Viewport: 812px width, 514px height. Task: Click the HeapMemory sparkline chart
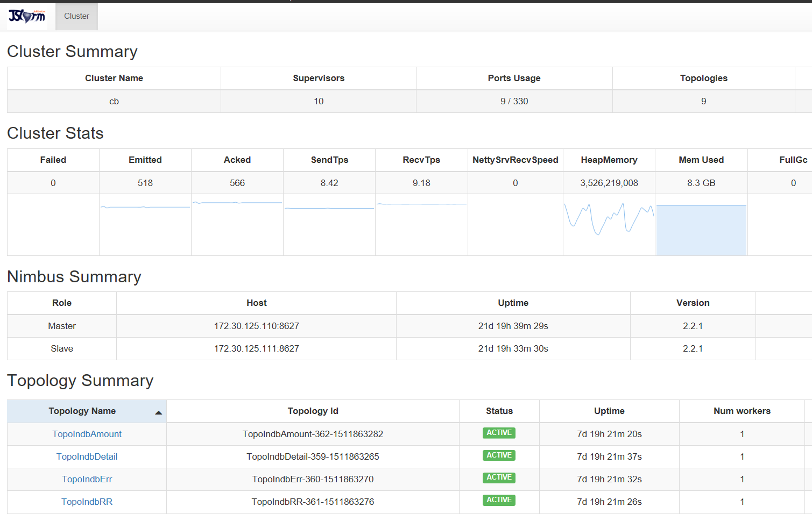(x=609, y=219)
